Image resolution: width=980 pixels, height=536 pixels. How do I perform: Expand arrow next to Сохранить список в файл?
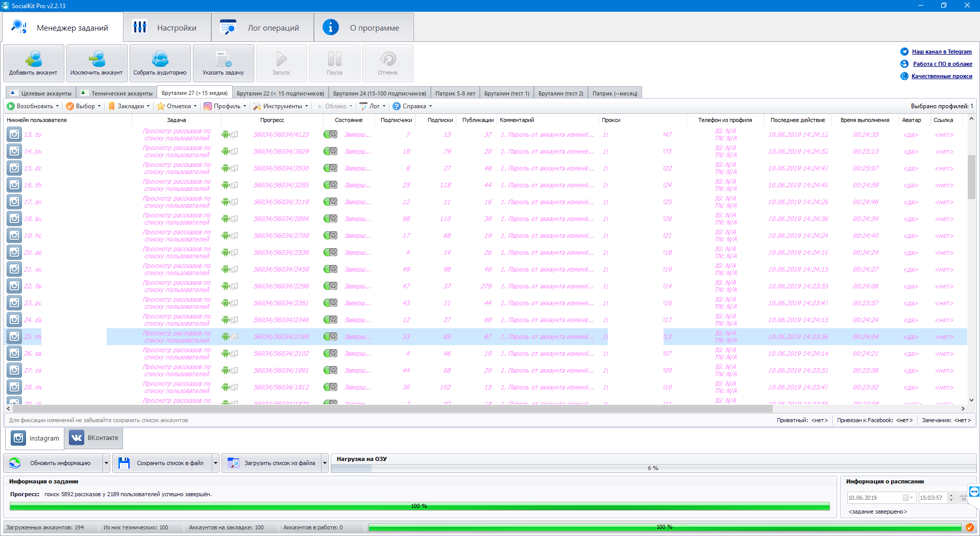tap(215, 463)
